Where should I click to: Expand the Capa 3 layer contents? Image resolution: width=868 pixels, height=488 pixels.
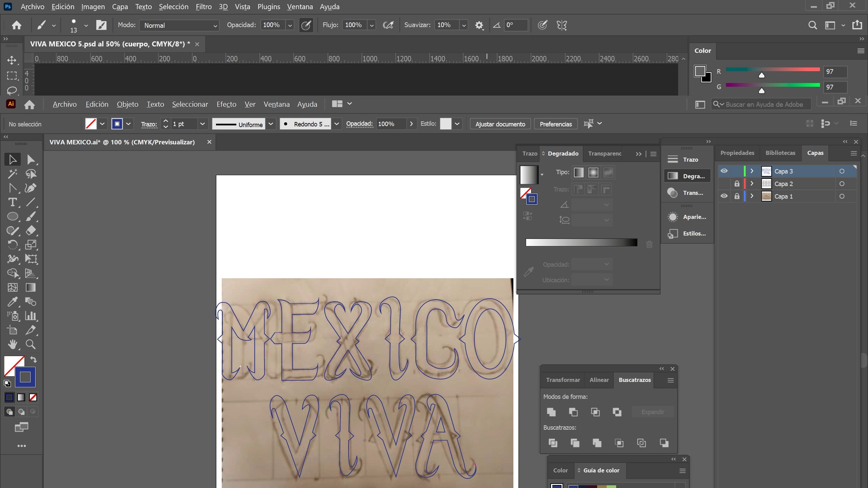(x=752, y=171)
